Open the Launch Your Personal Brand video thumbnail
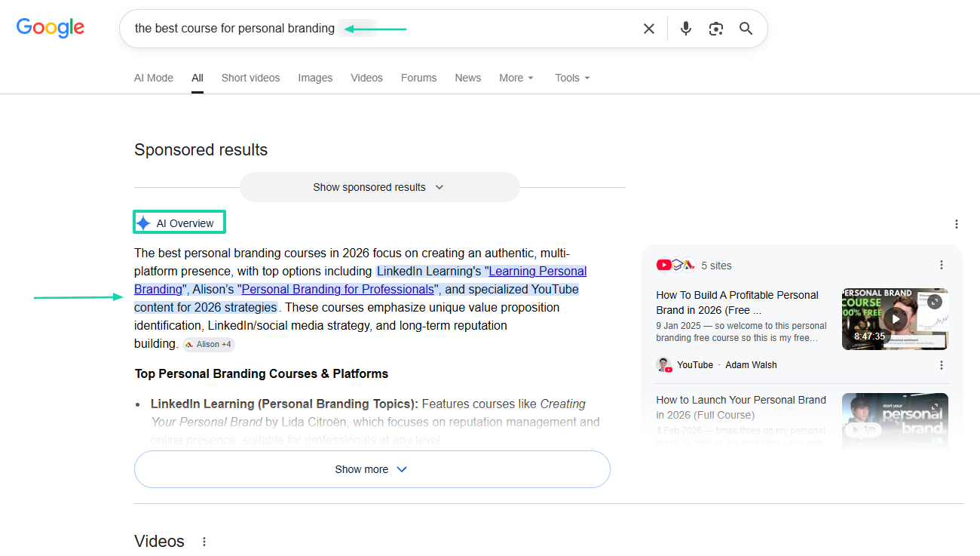Image resolution: width=980 pixels, height=556 pixels. [x=895, y=421]
